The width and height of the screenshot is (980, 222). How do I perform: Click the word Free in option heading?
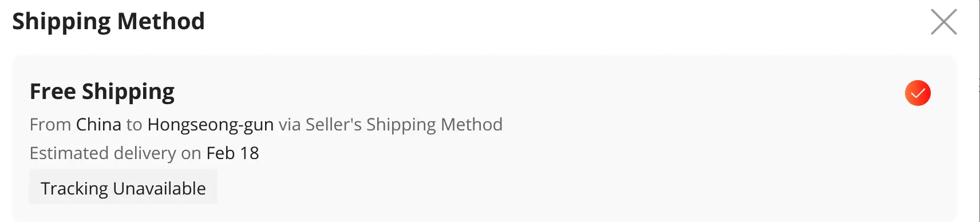[x=53, y=92]
